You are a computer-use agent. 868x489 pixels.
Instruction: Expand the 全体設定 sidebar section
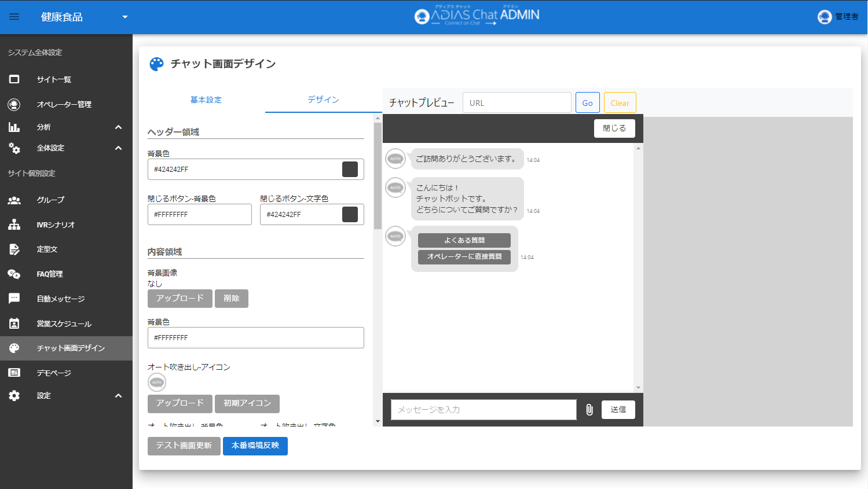118,148
